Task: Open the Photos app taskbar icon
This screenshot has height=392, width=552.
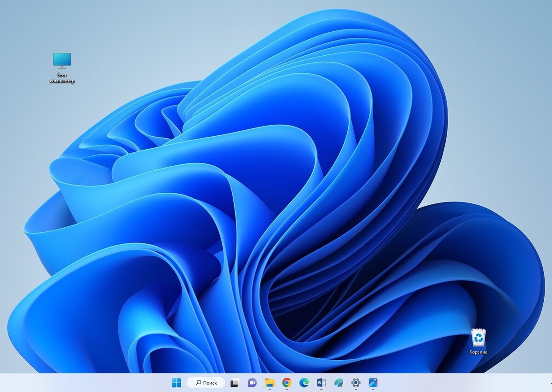Action: [x=373, y=383]
